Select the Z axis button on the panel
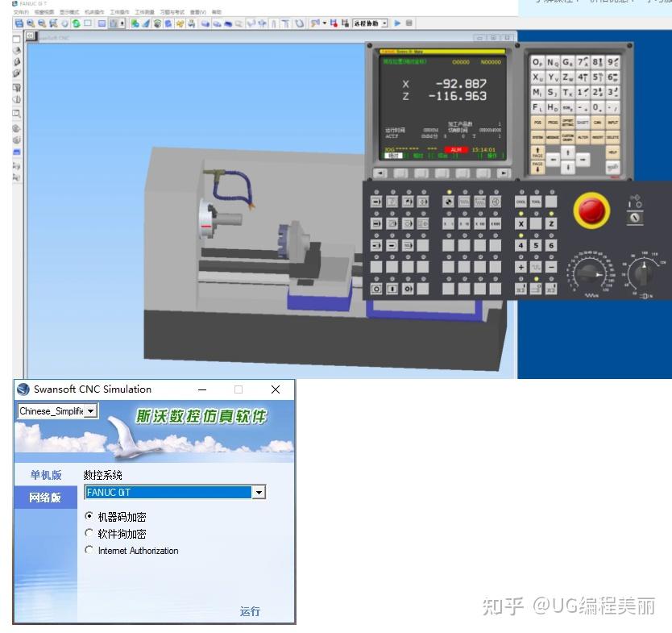Viewport: 672px width, 633px height. 551,223
